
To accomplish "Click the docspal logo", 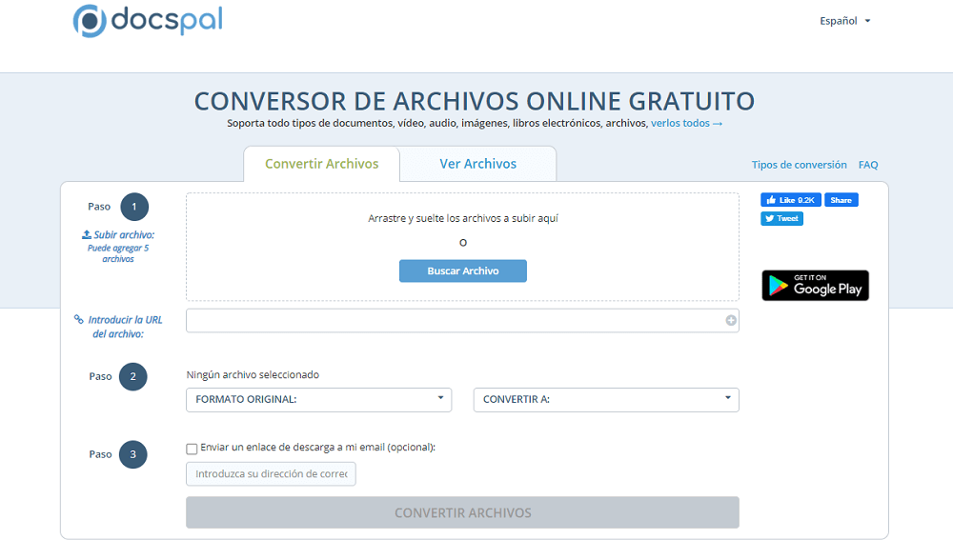I will 148,21.
